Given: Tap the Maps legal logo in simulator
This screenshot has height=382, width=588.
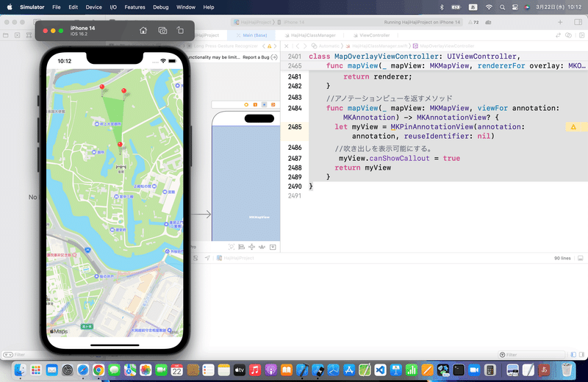Looking at the screenshot, I should [x=59, y=331].
